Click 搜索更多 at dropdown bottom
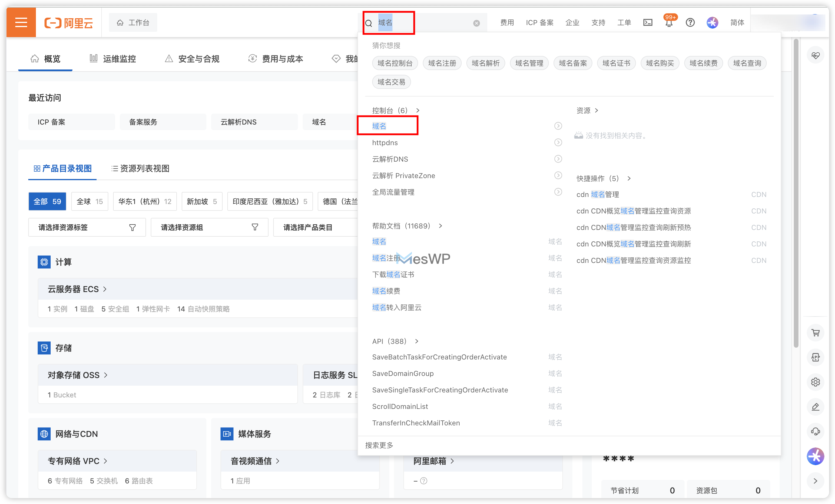The height and width of the screenshot is (504, 835). tap(379, 445)
